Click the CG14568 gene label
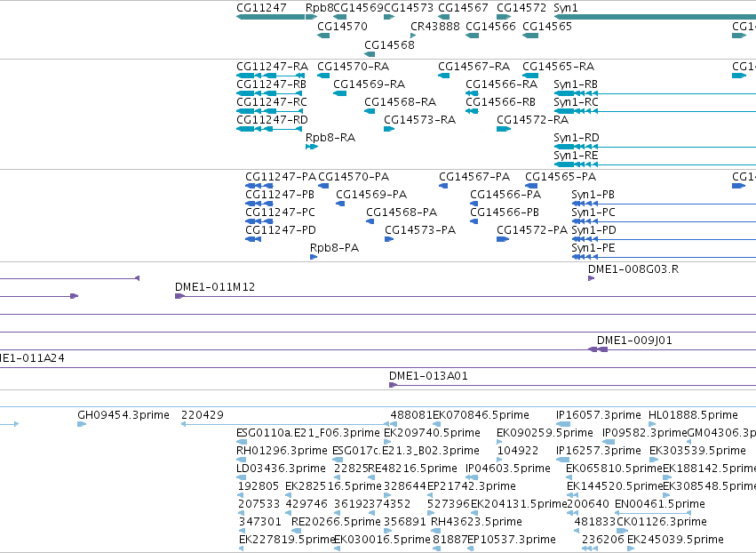This screenshot has width=756, height=553. 389,44
